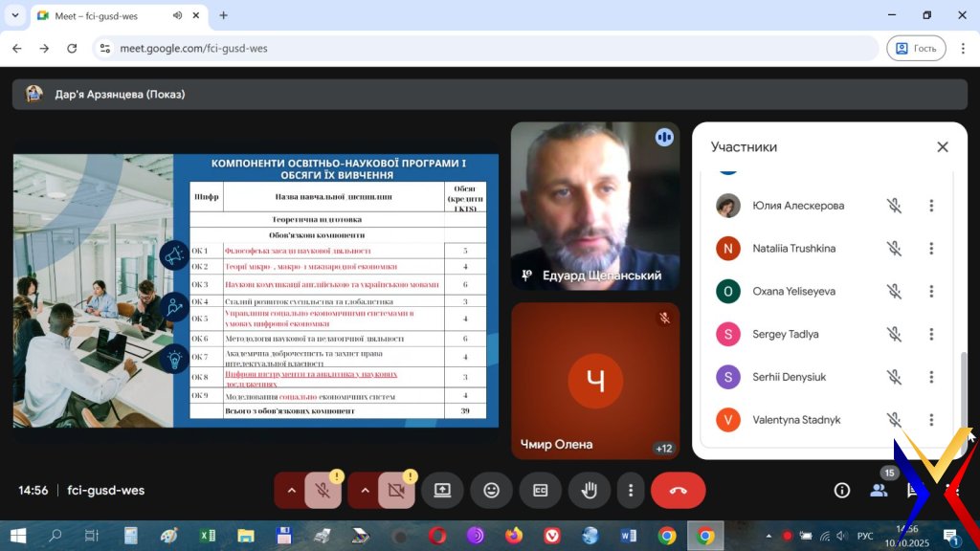980x551 pixels.
Task: Toggle closed captions
Action: [541, 491]
